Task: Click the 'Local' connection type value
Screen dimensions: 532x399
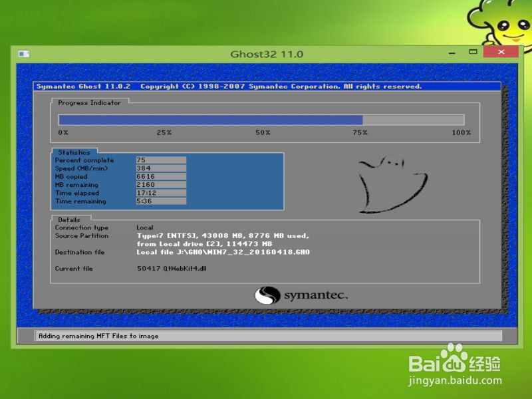Action: [x=145, y=227]
